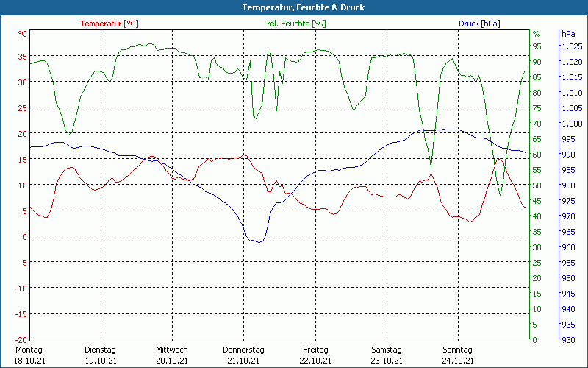588x368 pixels.
Task: Click the 'Montag' day label
Action: pyautogui.click(x=29, y=350)
